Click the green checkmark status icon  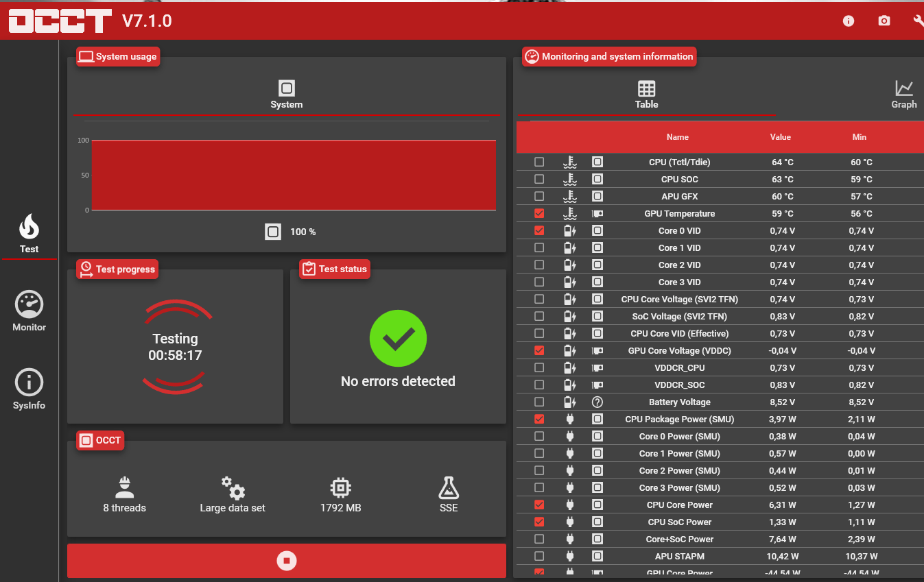pos(398,337)
